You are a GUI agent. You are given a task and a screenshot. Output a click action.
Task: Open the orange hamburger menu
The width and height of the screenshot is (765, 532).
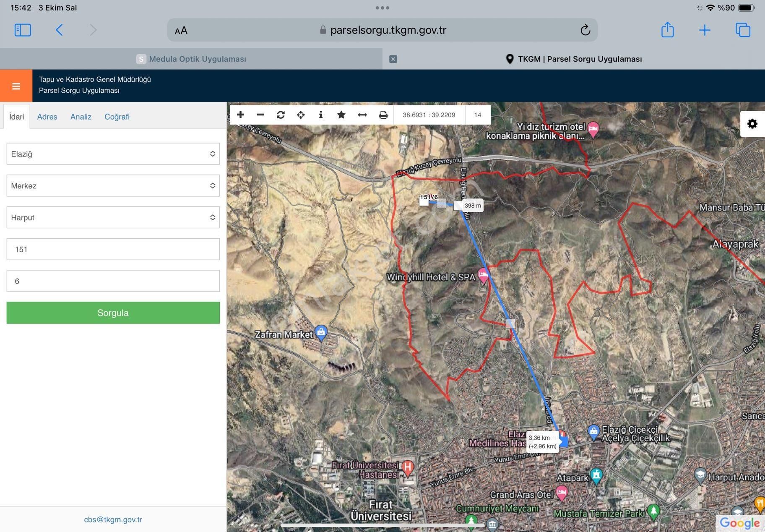click(16, 86)
